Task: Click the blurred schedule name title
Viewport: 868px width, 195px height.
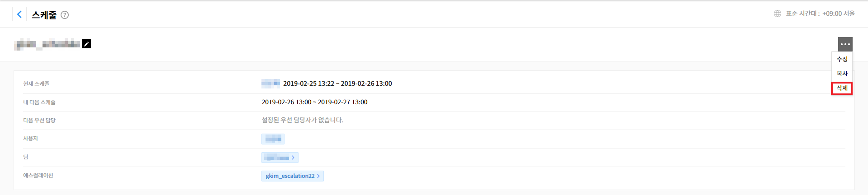Action: coord(47,44)
